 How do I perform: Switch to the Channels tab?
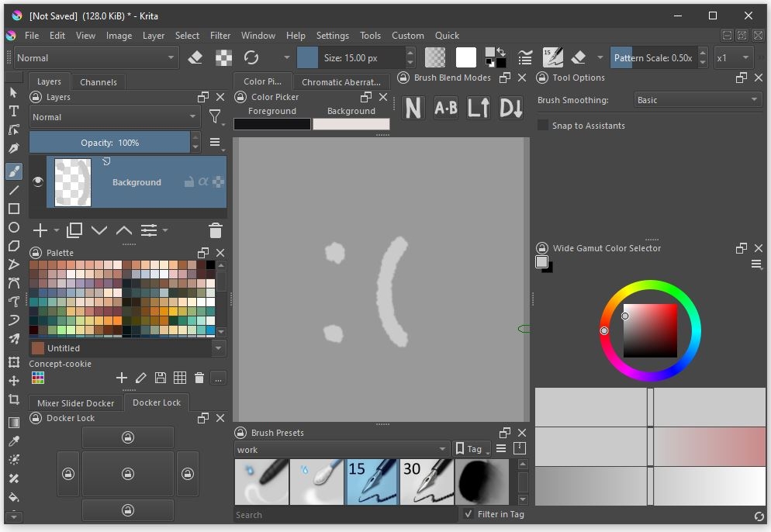pos(99,82)
